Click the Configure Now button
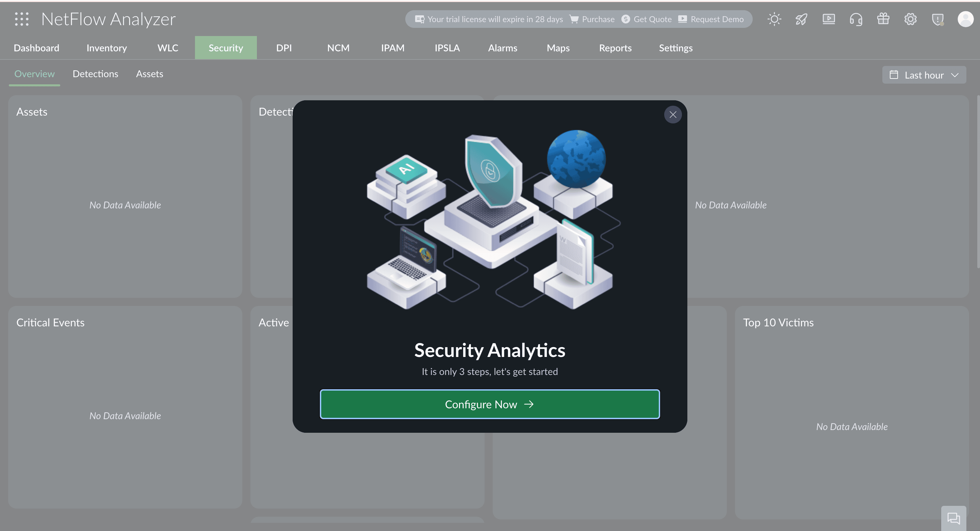Image resolution: width=980 pixels, height=531 pixels. coord(490,404)
